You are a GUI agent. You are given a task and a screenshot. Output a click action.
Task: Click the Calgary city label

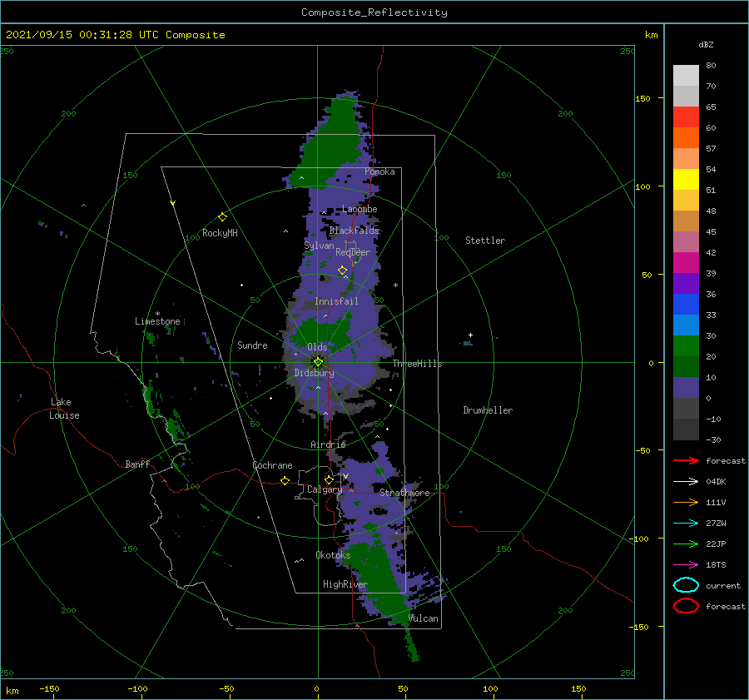pos(325,489)
